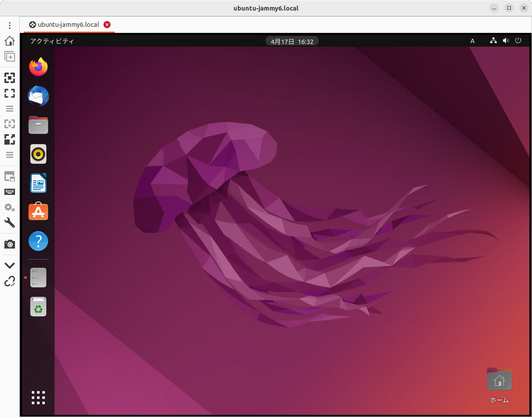Toggle scaled display mode in the sidebar
The width and height of the screenshot is (532, 417).
point(9,139)
